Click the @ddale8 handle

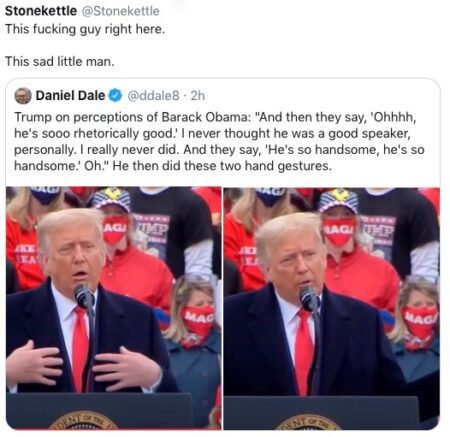(x=153, y=96)
